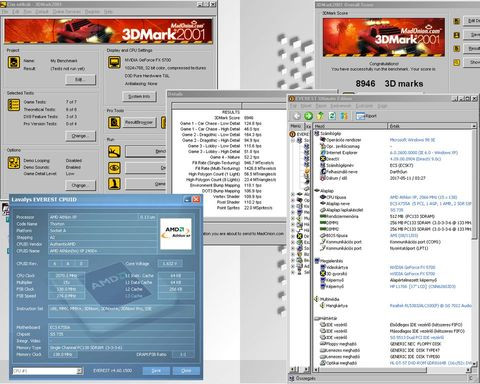Click the Display and CPU Settings monitor icon
This screenshot has width=480, height=384.
coord(114,63)
